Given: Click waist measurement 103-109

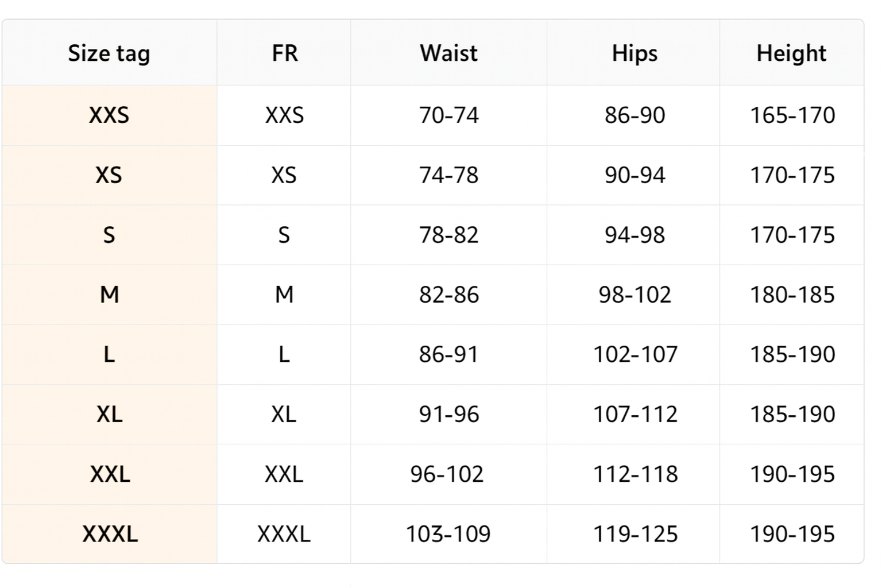Looking at the screenshot, I should (x=448, y=534).
